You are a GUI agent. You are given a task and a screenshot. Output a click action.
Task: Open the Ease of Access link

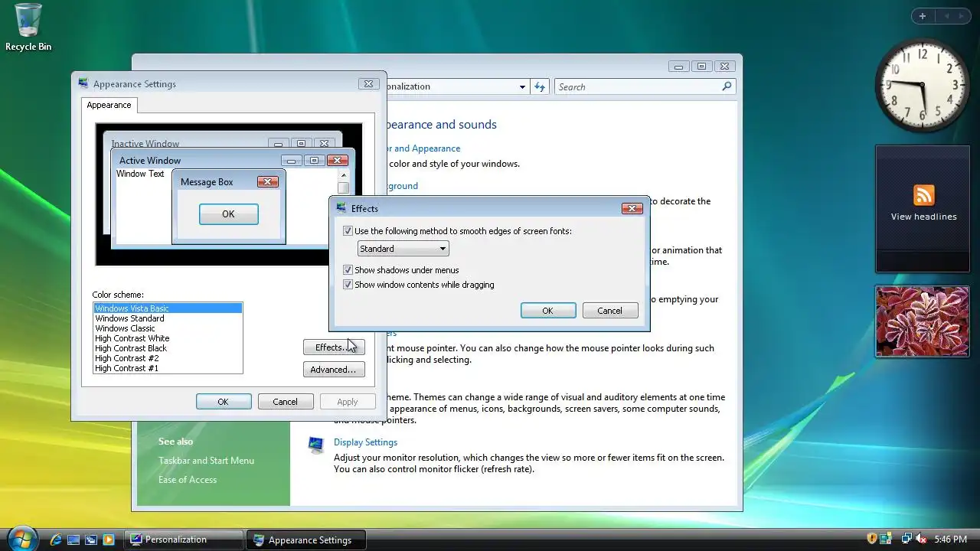pyautogui.click(x=188, y=480)
